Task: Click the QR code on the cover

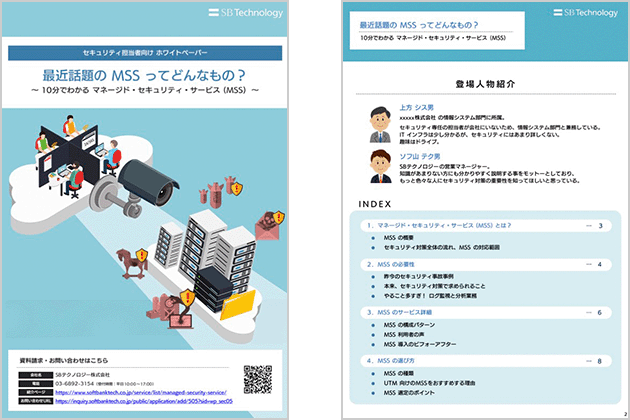Action: (257, 378)
